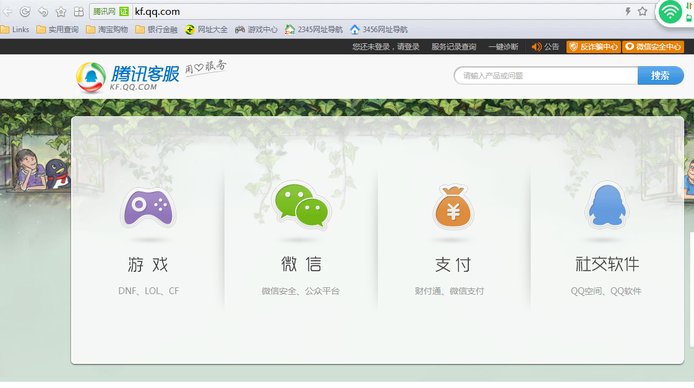Click the favorites star in navigation bar

tap(61, 12)
